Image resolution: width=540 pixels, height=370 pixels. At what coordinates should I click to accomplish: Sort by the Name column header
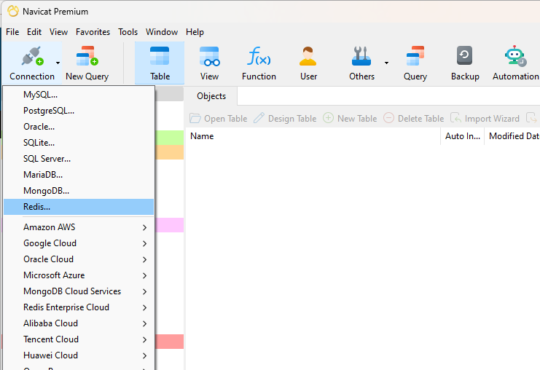[313, 136]
